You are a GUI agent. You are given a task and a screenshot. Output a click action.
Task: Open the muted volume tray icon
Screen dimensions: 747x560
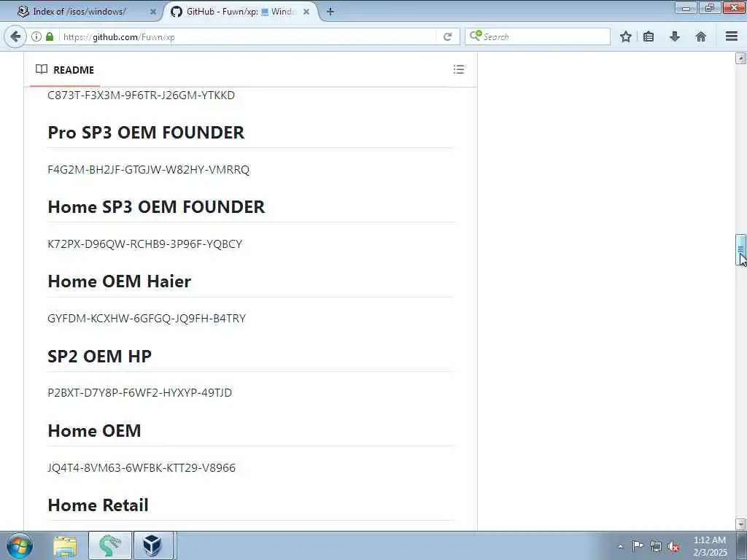coord(673,547)
